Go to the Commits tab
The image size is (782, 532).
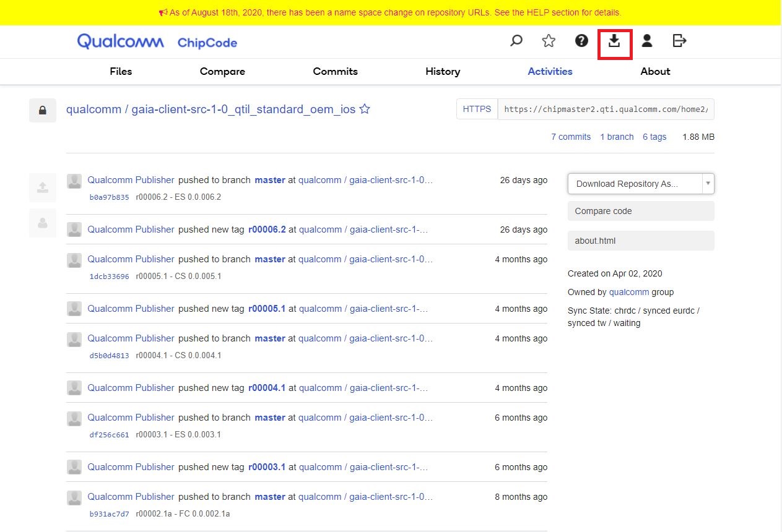click(335, 71)
